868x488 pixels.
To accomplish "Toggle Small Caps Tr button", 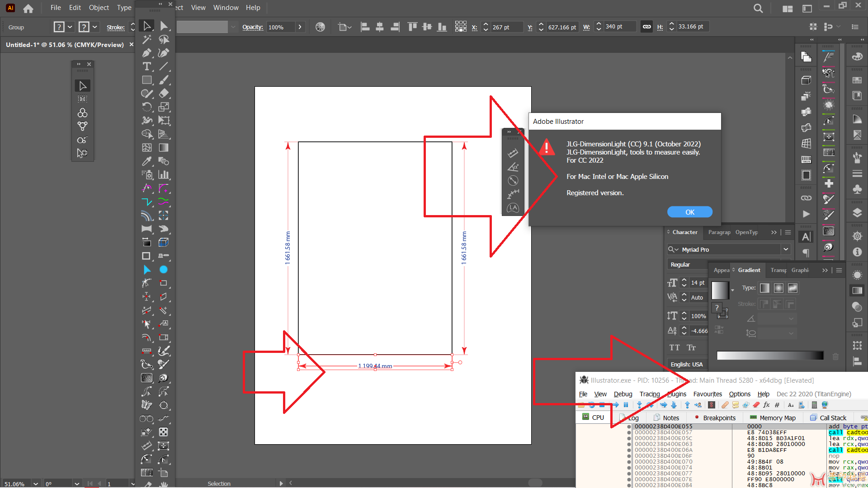I will pyautogui.click(x=691, y=347).
